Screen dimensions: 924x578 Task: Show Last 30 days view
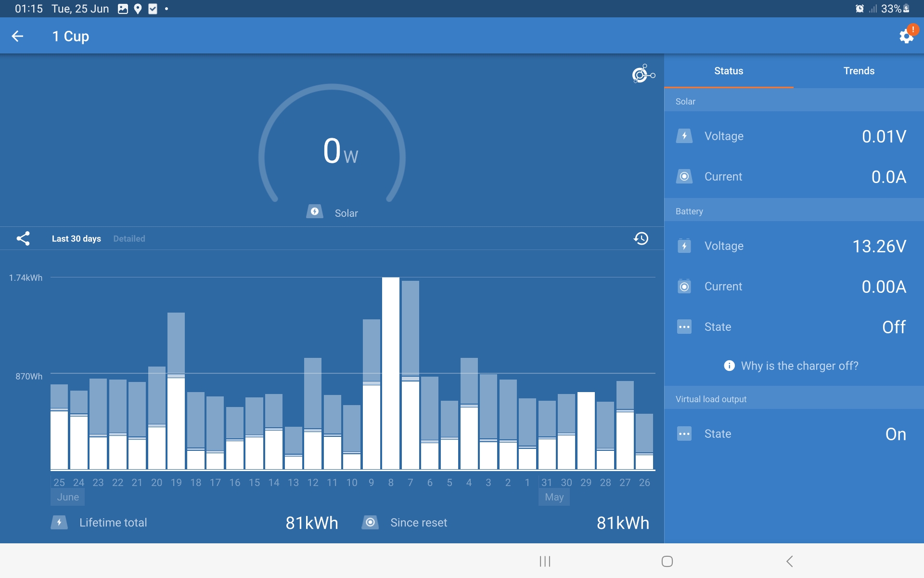(77, 238)
